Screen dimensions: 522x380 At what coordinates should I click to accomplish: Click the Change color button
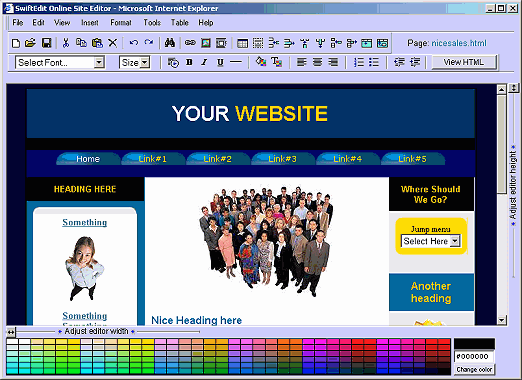tap(474, 369)
